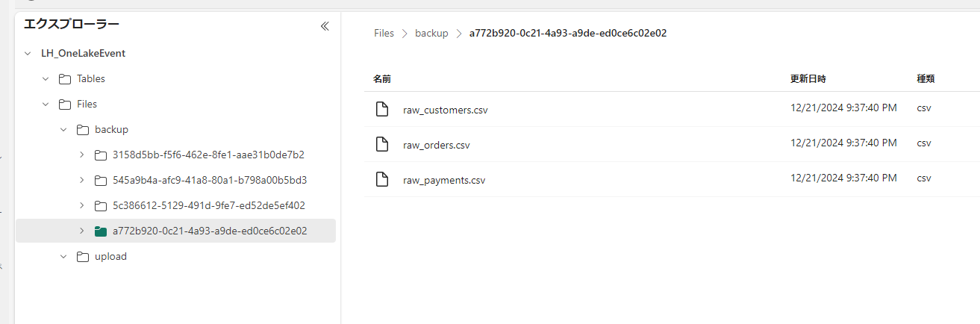Collapse the Files folder chevron
Image resolution: width=980 pixels, height=324 pixels.
click(x=46, y=105)
